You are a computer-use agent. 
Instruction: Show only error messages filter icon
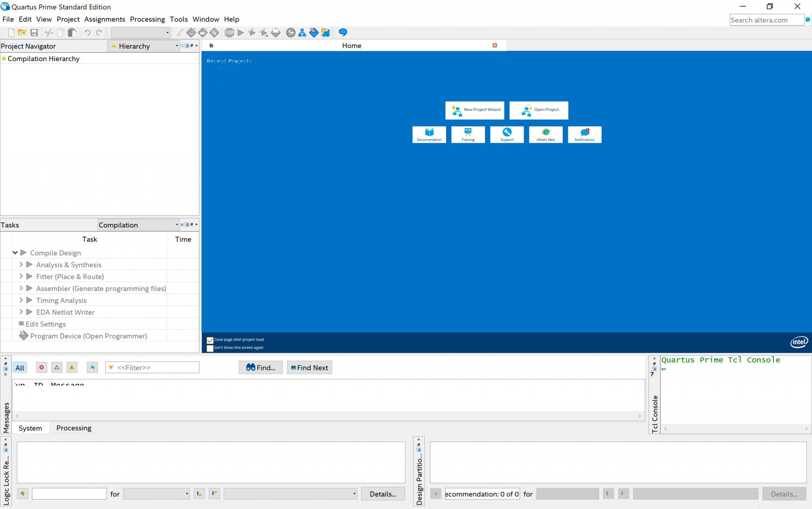pyautogui.click(x=42, y=367)
